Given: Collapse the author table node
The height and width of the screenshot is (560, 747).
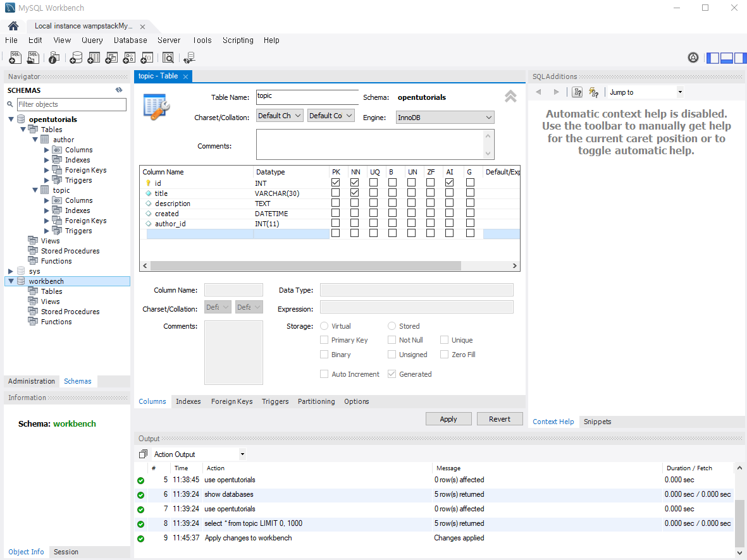Looking at the screenshot, I should 35,140.
